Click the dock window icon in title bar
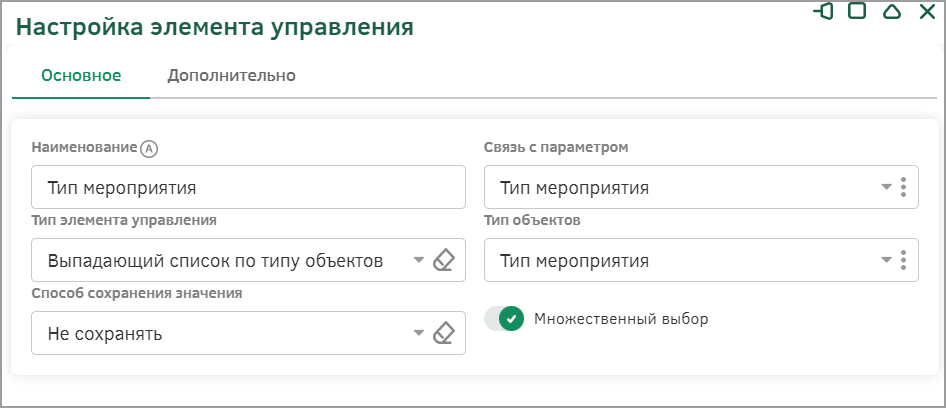The height and width of the screenshot is (408, 946). (823, 11)
